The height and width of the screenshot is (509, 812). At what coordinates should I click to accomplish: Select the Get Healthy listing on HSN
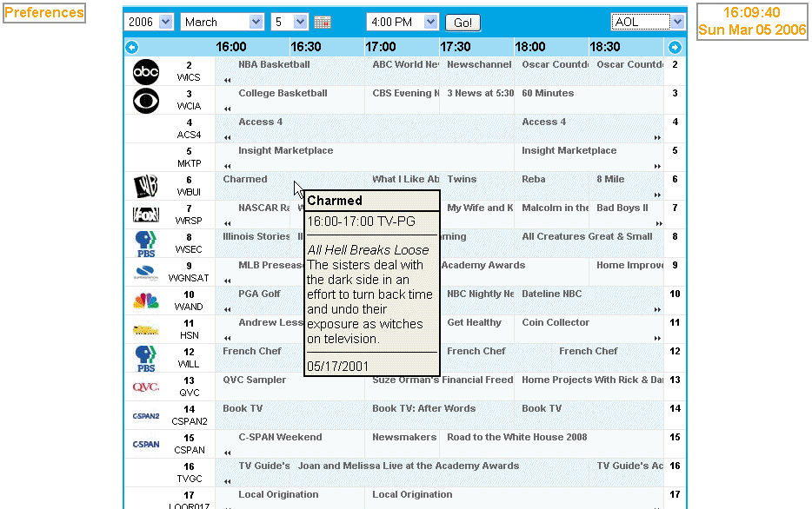[x=475, y=323]
